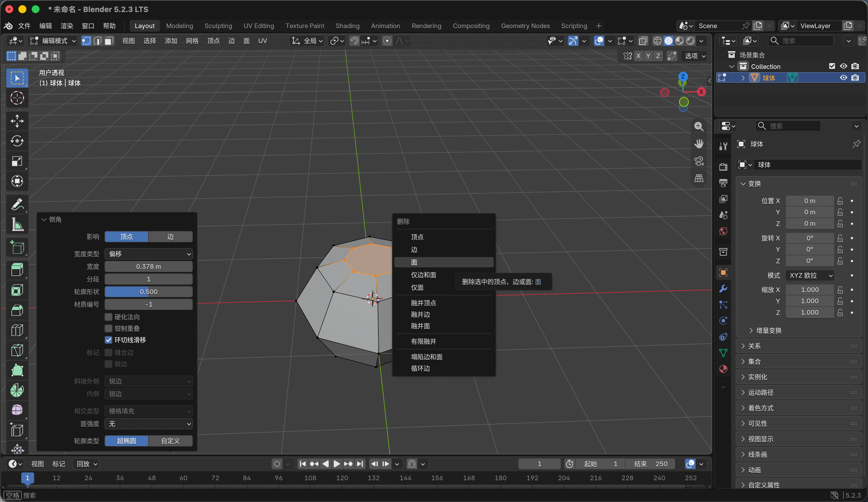Open the 宽度类型 偏移 dropdown
The height and width of the screenshot is (502, 868).
[148, 254]
